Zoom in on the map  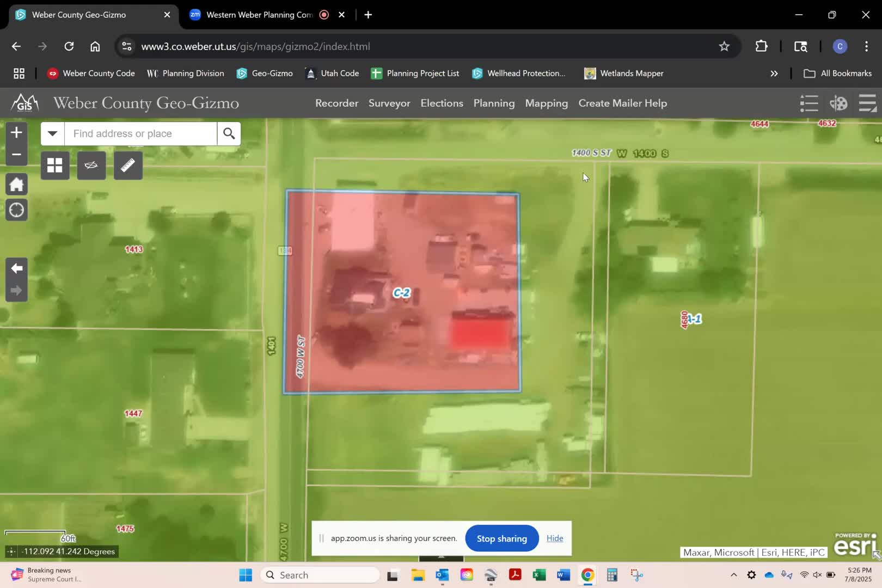coord(16,132)
